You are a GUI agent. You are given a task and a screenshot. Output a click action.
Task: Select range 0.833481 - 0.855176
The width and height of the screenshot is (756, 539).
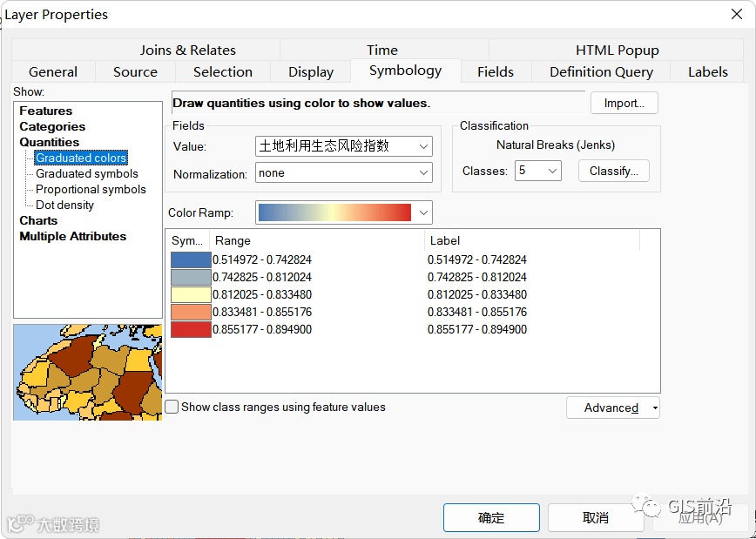tap(262, 312)
